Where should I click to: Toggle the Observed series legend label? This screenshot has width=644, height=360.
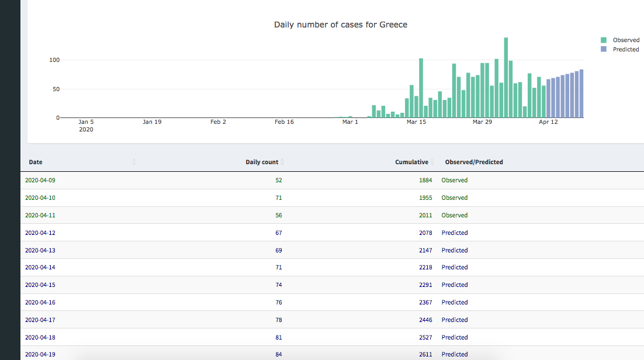point(626,40)
